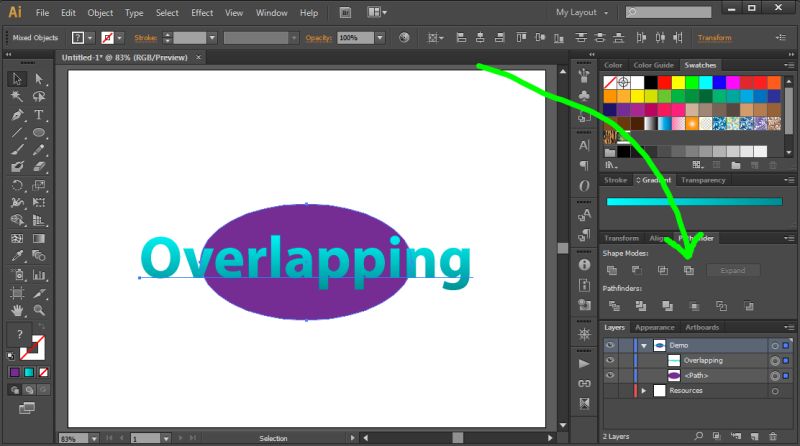Choose the Gradient tool
800x446 pixels.
(39, 238)
